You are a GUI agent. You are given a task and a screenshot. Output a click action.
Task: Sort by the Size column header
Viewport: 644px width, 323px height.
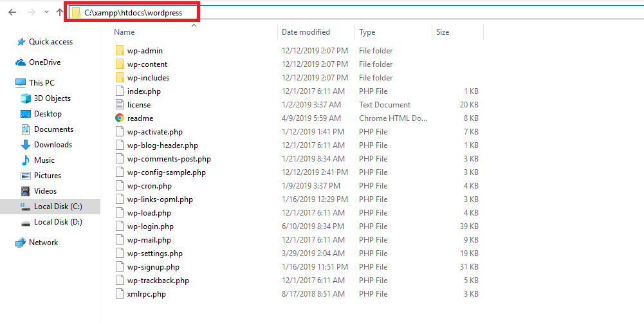pyautogui.click(x=443, y=32)
